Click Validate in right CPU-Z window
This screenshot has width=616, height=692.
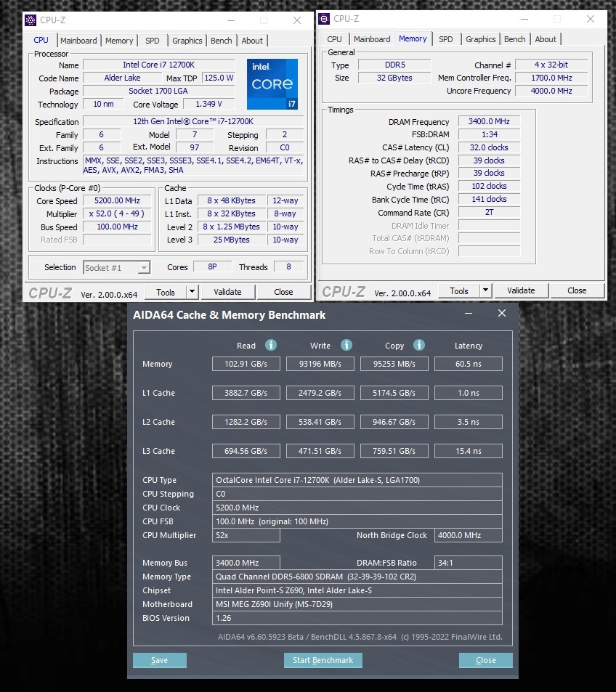pyautogui.click(x=521, y=290)
